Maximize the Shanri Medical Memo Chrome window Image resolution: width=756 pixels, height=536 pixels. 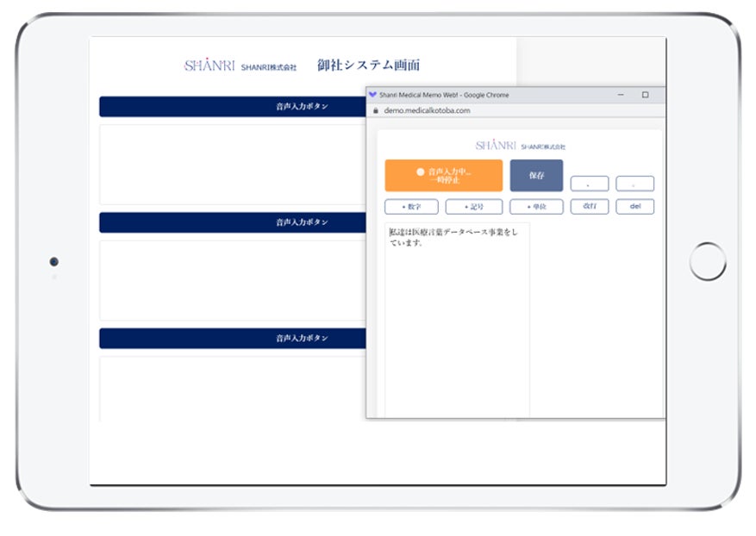click(x=645, y=95)
